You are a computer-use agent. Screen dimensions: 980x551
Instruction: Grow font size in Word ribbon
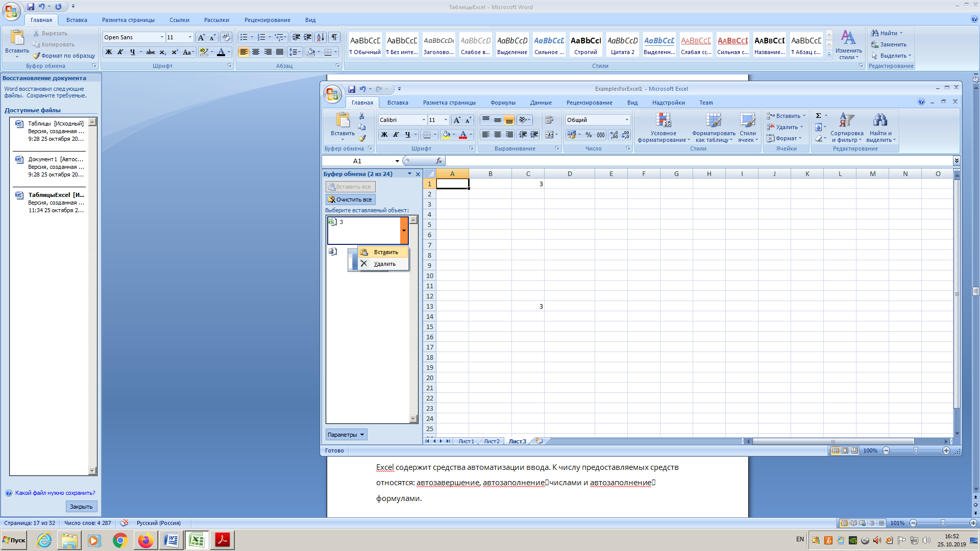pyautogui.click(x=201, y=37)
